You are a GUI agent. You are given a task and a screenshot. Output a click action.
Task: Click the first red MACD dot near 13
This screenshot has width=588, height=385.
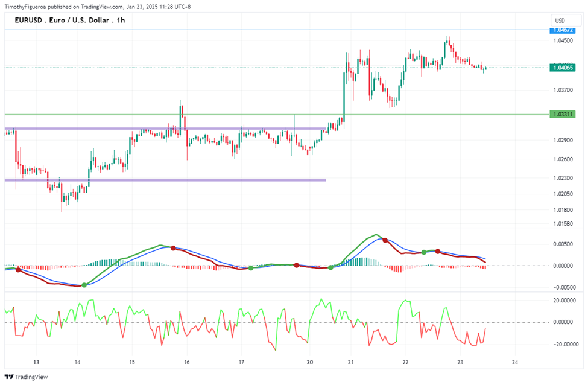point(18,270)
